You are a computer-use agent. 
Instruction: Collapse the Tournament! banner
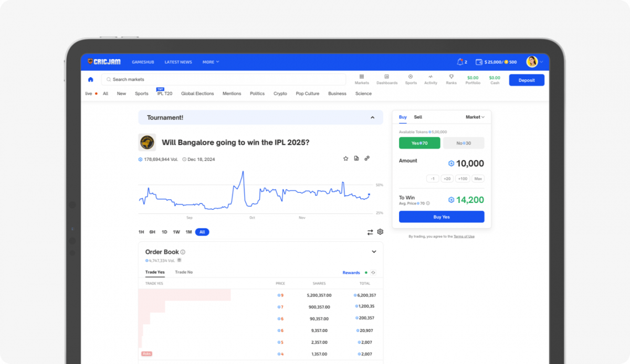tap(373, 117)
